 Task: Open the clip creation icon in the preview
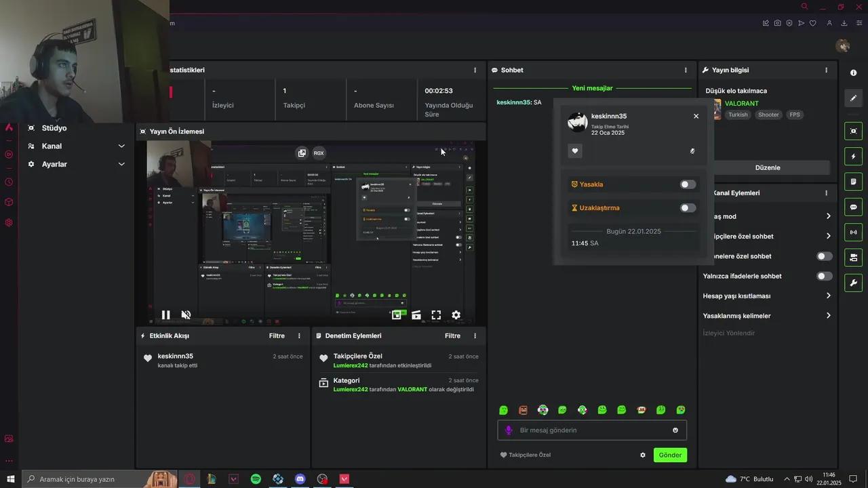coord(416,314)
